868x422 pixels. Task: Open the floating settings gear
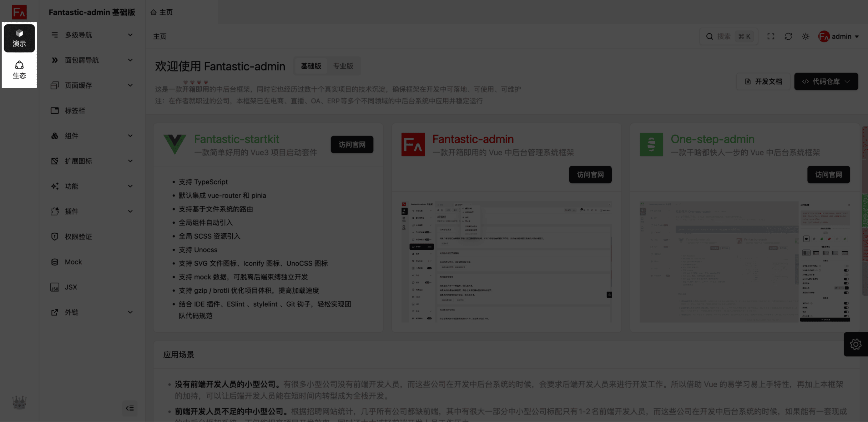(856, 344)
